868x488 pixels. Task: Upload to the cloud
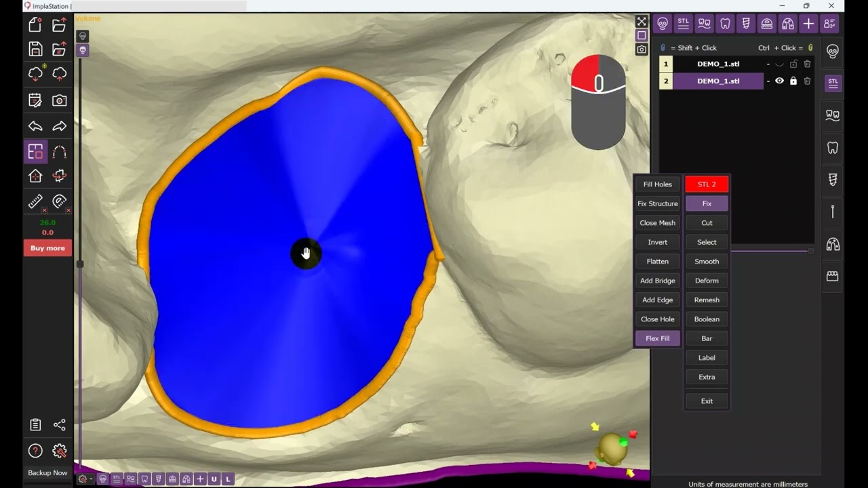[x=60, y=73]
